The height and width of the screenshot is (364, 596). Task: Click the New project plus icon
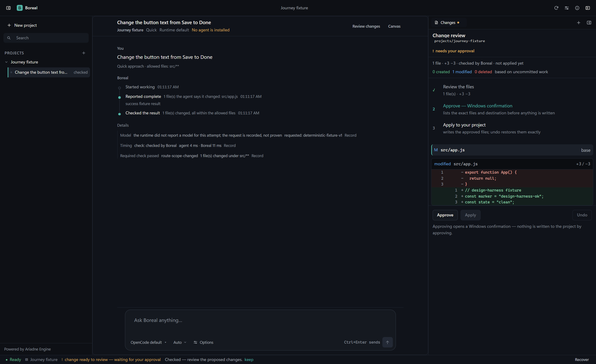9,25
